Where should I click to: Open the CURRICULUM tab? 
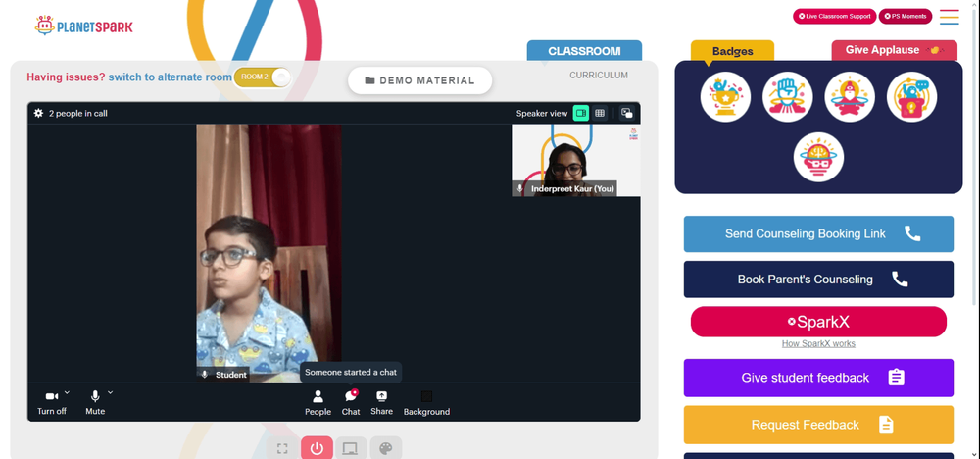pos(599,76)
